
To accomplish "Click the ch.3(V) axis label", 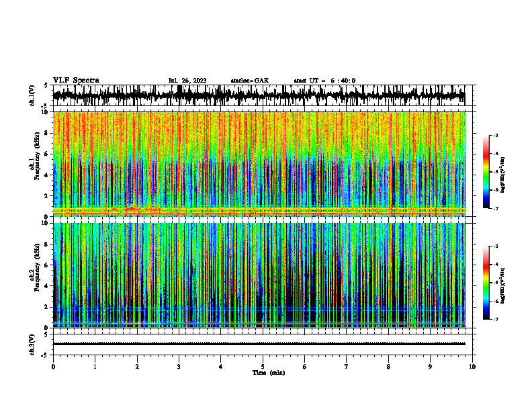I will click(x=32, y=345).
